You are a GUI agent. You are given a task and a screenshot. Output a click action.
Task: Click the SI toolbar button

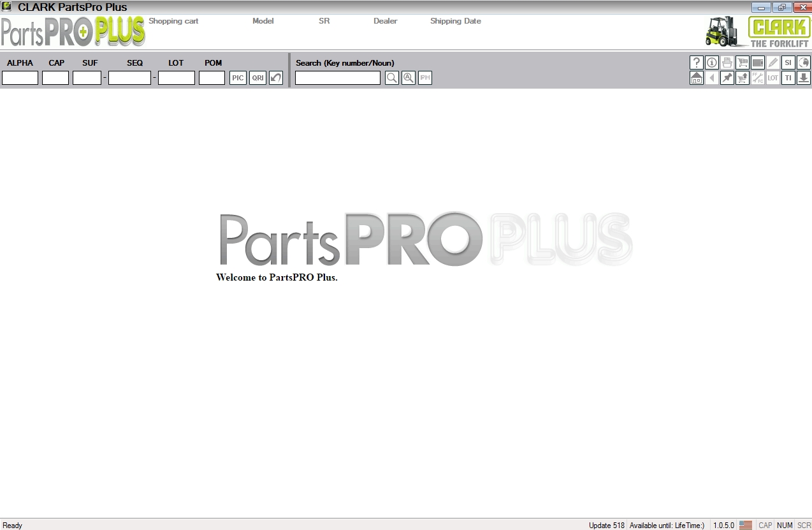coord(788,63)
